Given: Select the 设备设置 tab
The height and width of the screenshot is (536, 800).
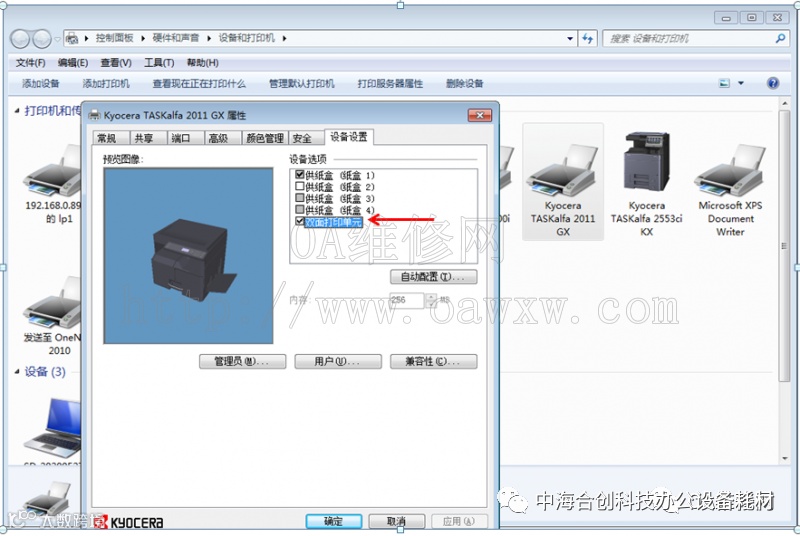Looking at the screenshot, I should pyautogui.click(x=348, y=137).
